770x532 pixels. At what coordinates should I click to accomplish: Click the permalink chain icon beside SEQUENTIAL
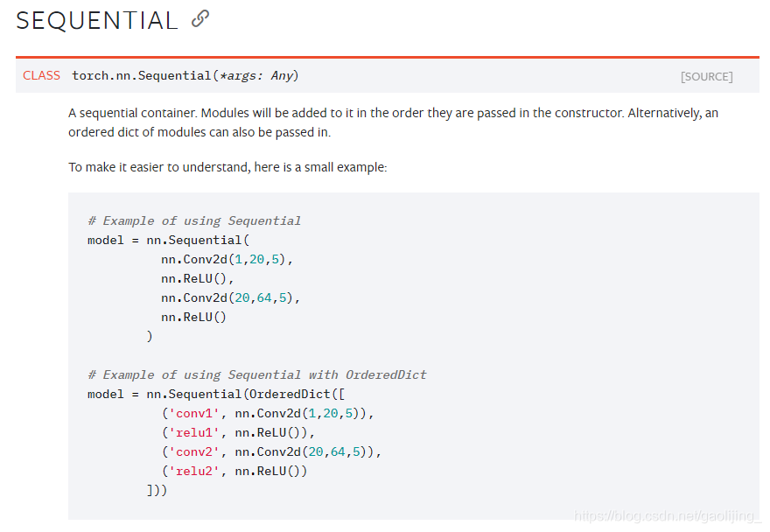tap(200, 19)
